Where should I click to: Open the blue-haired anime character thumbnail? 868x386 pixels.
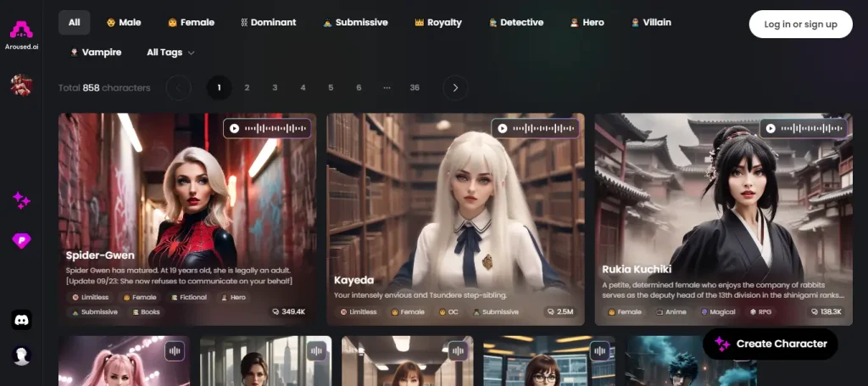(691, 361)
